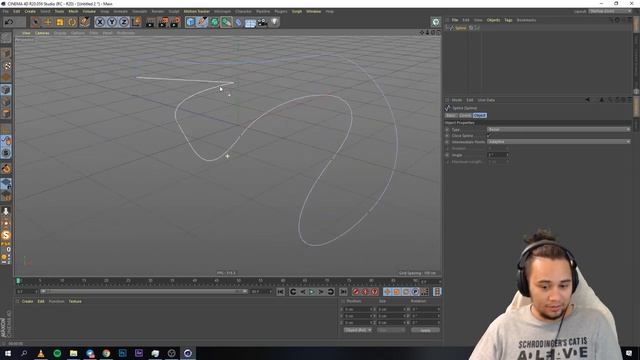Add a Light object icon
The image size is (640, 360).
pyautogui.click(x=275, y=22)
